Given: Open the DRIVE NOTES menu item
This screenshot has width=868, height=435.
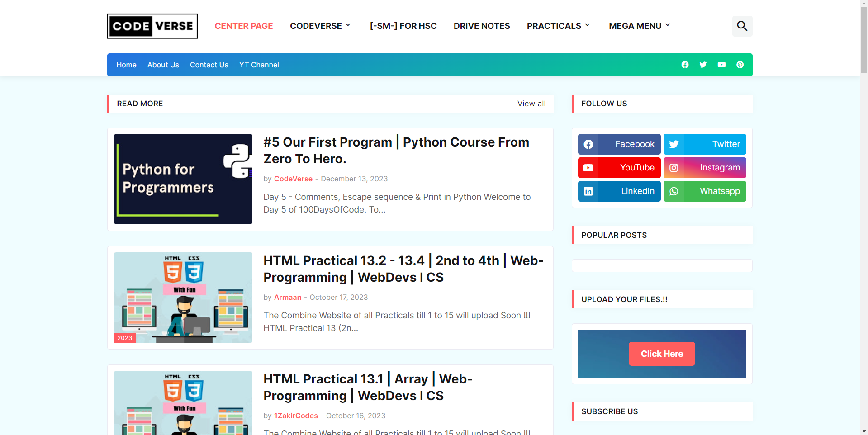Looking at the screenshot, I should [x=481, y=26].
